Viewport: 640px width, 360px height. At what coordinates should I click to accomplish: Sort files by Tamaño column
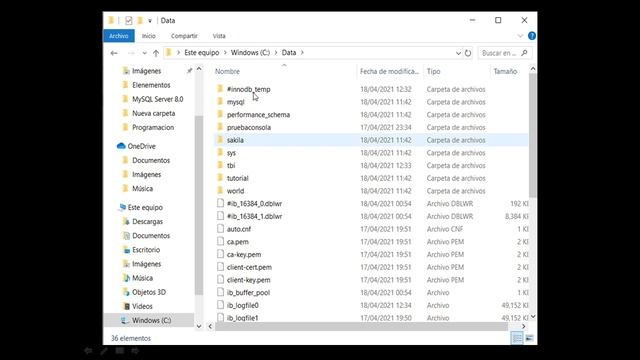coord(505,71)
